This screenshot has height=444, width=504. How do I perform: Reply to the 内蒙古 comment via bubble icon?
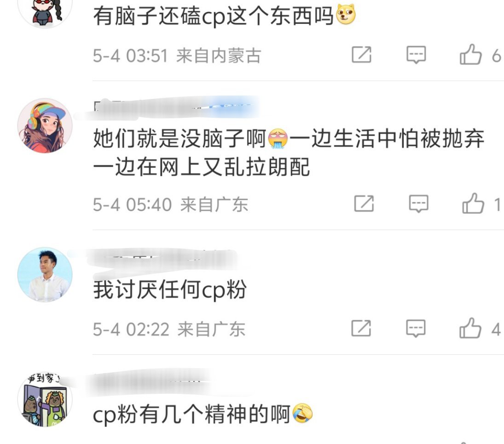(416, 55)
